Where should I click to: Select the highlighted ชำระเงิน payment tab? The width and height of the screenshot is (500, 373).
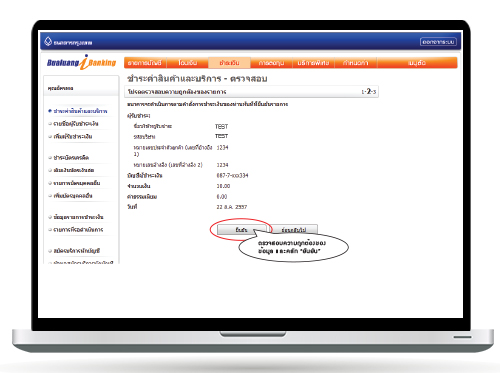point(229,63)
